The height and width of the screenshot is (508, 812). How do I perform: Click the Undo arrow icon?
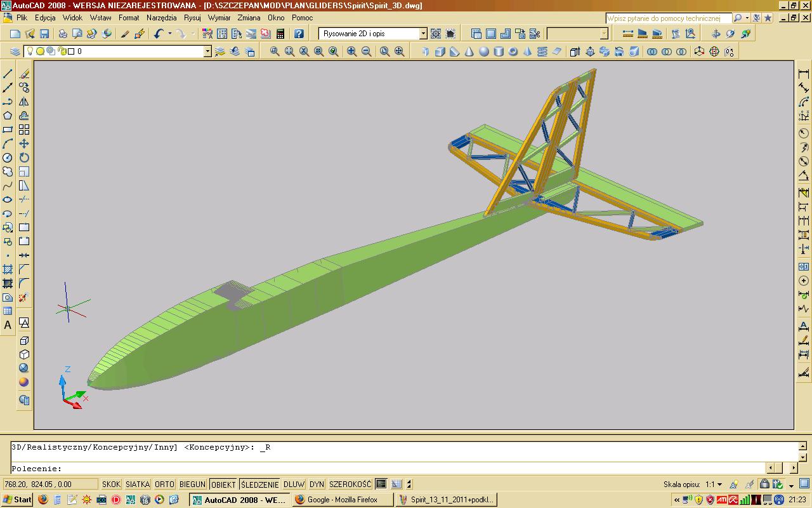pyautogui.click(x=158, y=34)
